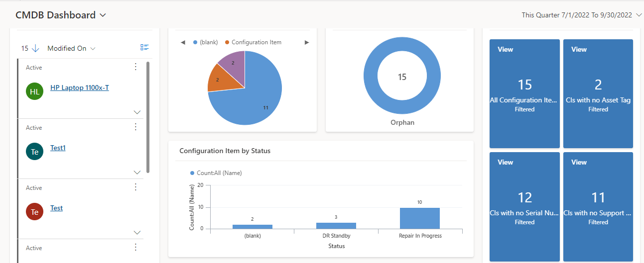Click the red Te avatar for Test

click(x=34, y=212)
